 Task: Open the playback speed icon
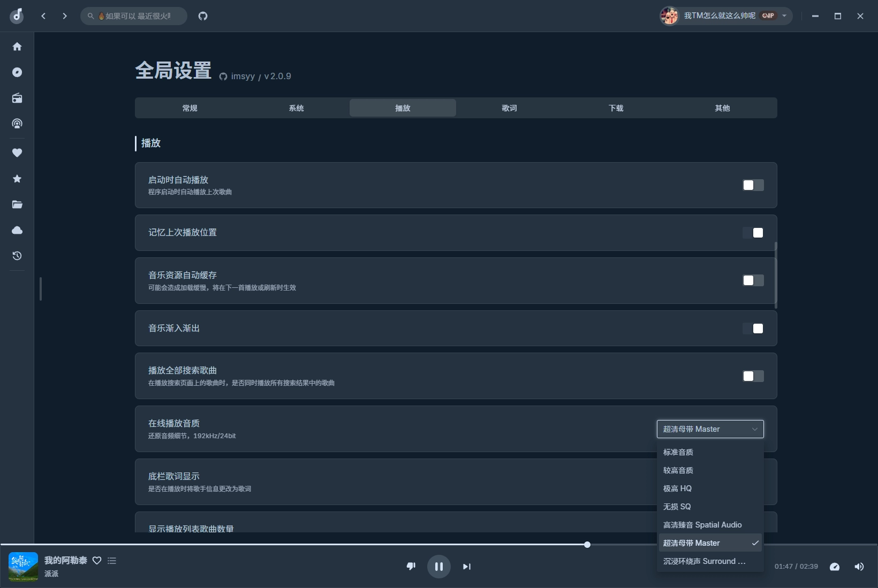coord(834,567)
